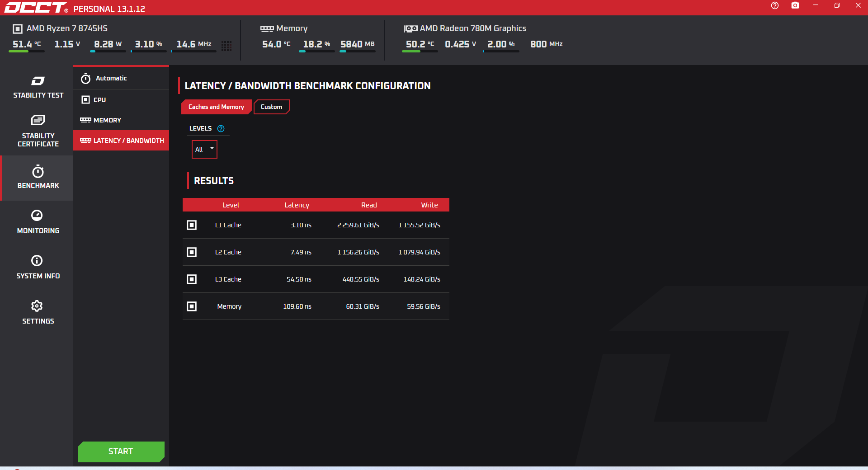Click the OCCT logo in title bar

pyautogui.click(x=36, y=8)
